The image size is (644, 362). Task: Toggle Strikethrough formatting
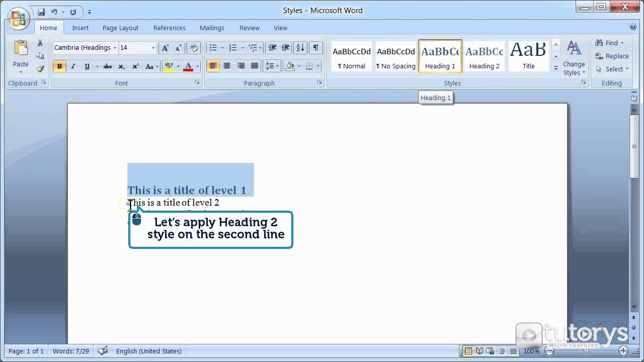point(107,66)
